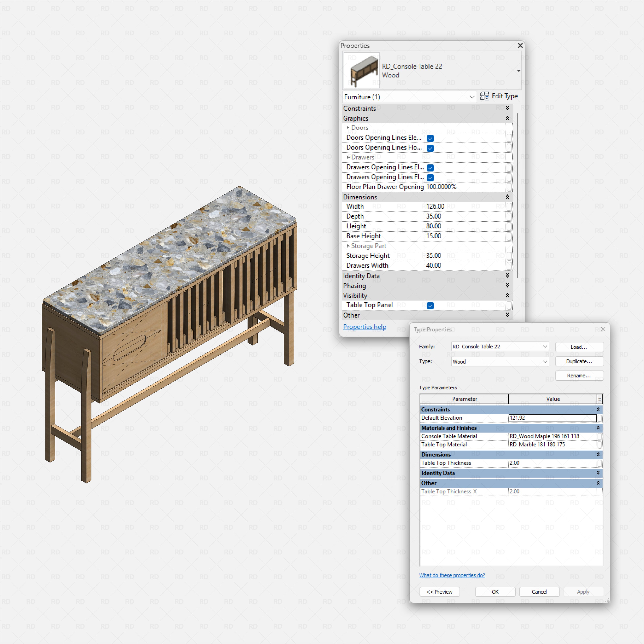Viewport: 644px width, 644px height.
Task: Click the RD_Console Table 22 thumbnail preview
Action: [x=362, y=70]
